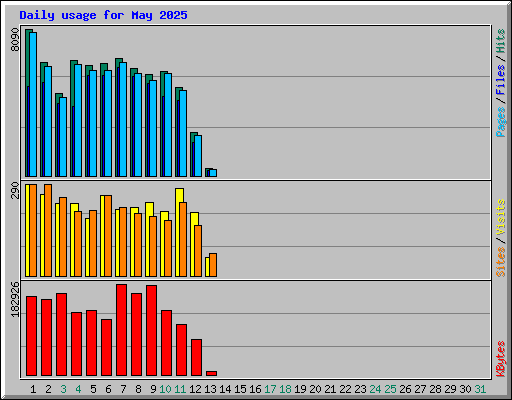Click the orange Sites legend label
The width and height of the screenshot is (512, 400).
pyautogui.click(x=501, y=262)
